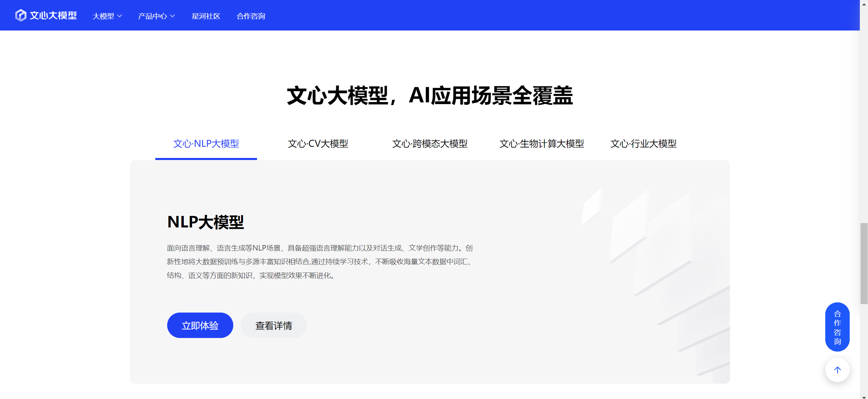The height and width of the screenshot is (399, 868).
Task: Open the 星河社区 menu item
Action: tap(206, 16)
